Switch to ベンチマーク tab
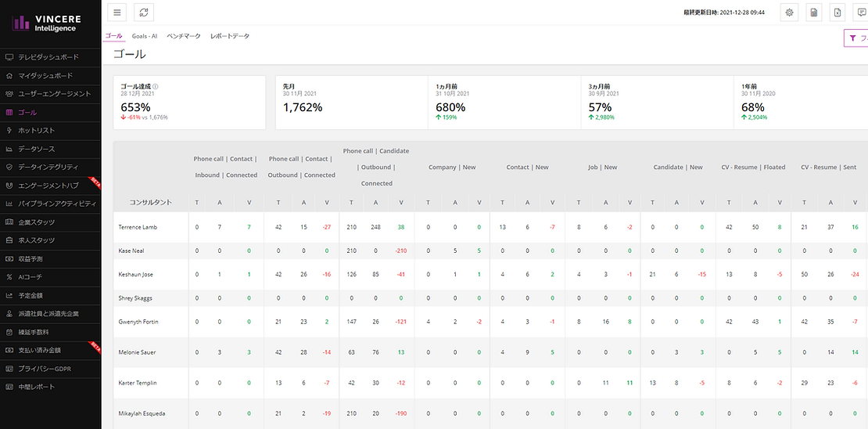The image size is (868, 429). (x=184, y=36)
